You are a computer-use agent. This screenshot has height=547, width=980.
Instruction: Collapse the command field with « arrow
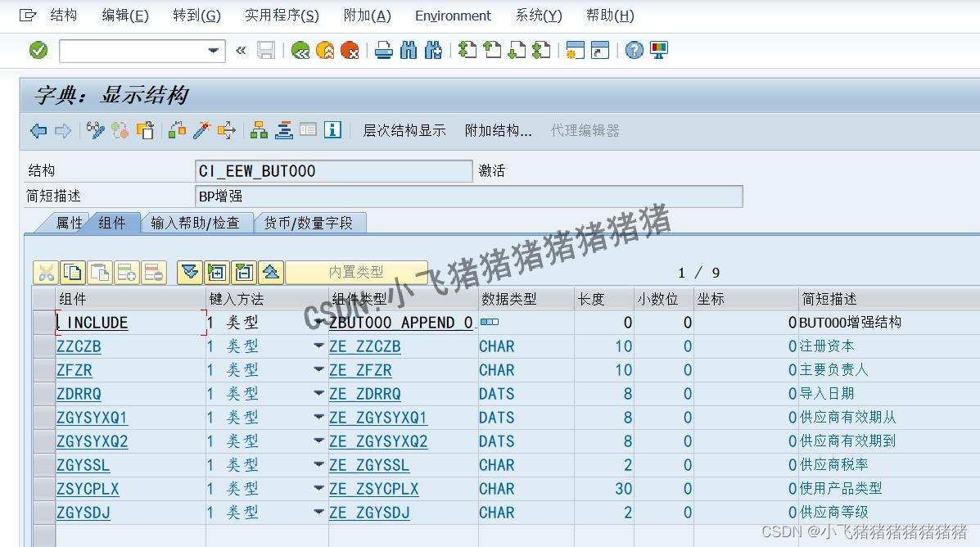[x=241, y=51]
